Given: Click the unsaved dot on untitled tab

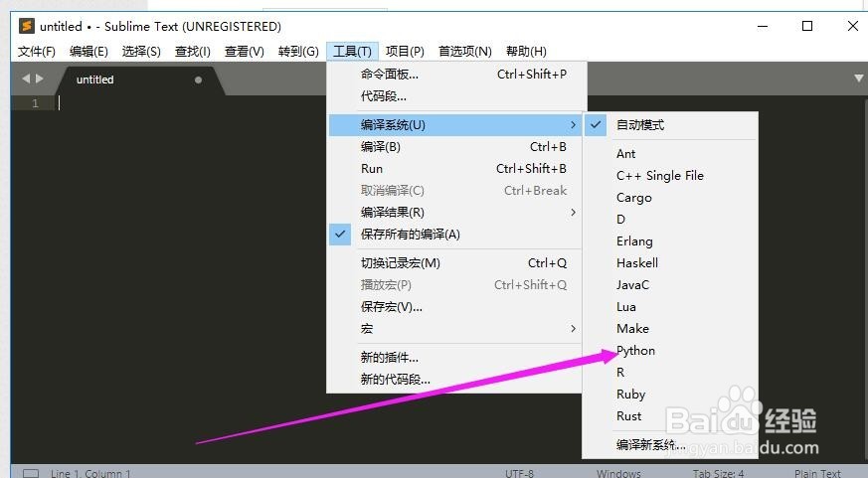Looking at the screenshot, I should point(198,80).
